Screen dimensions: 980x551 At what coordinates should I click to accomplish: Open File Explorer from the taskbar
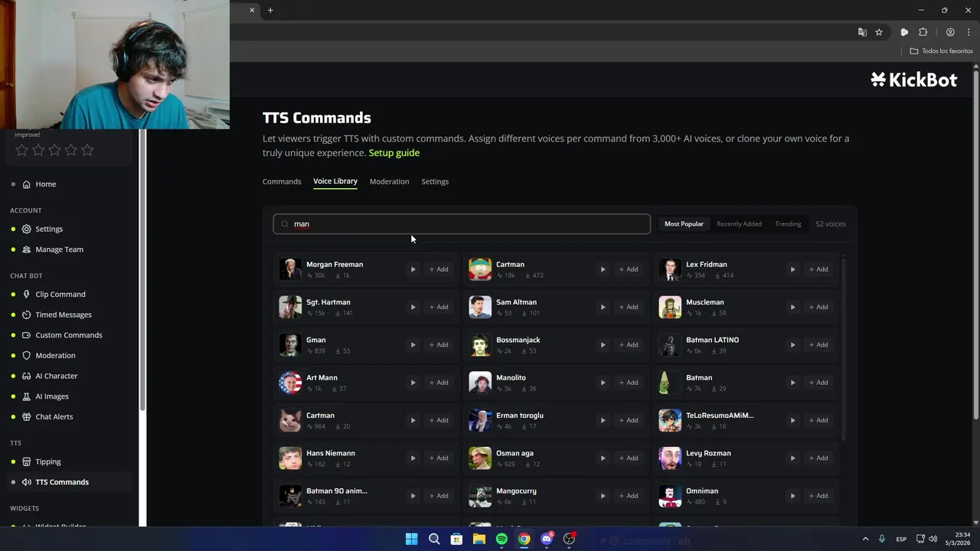pos(479,540)
